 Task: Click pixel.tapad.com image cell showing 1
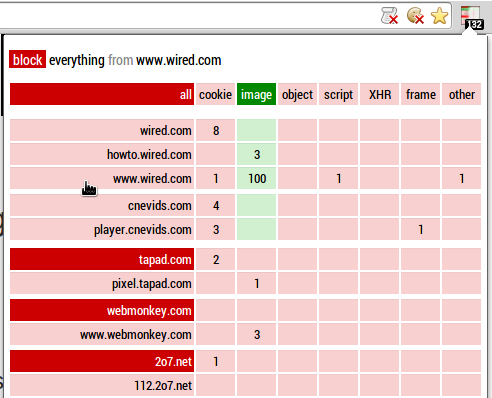(x=256, y=283)
